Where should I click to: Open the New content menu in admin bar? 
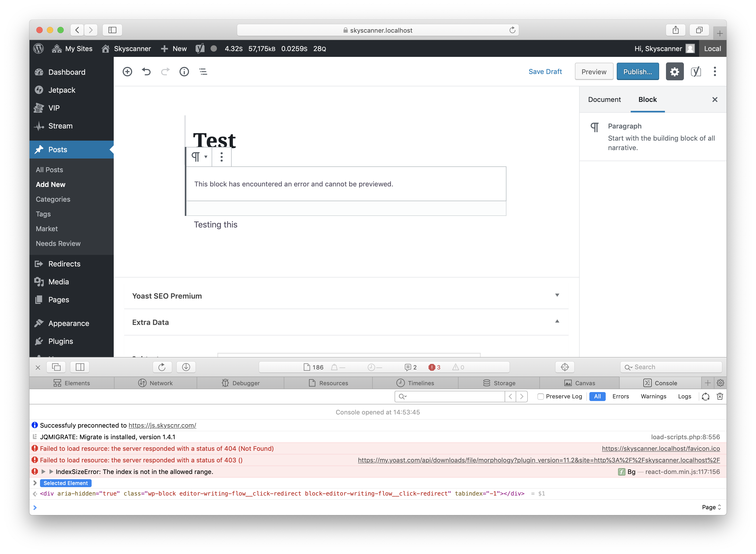[x=174, y=49]
